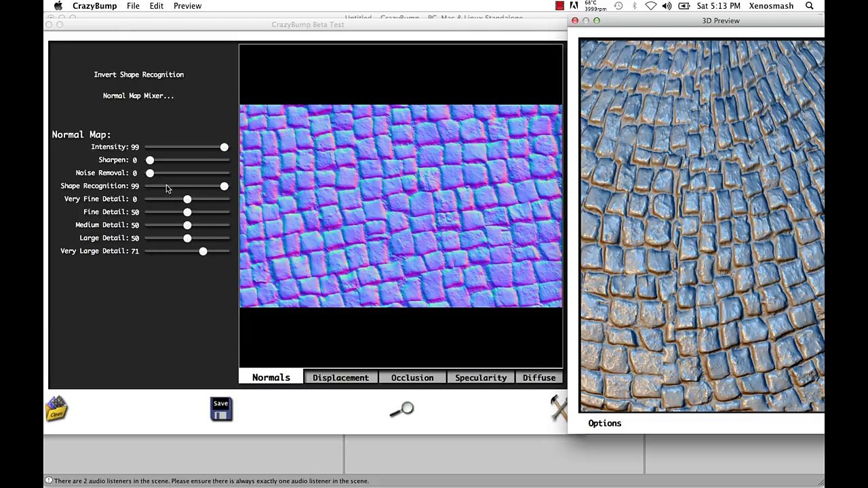868x488 pixels.
Task: Open the Edit menu
Action: pyautogui.click(x=157, y=5)
